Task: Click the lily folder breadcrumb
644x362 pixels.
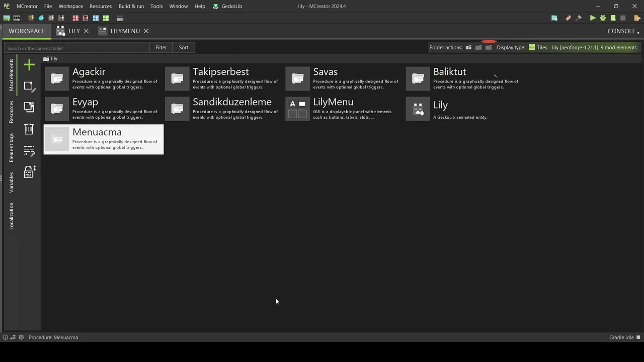Action: click(50, 59)
